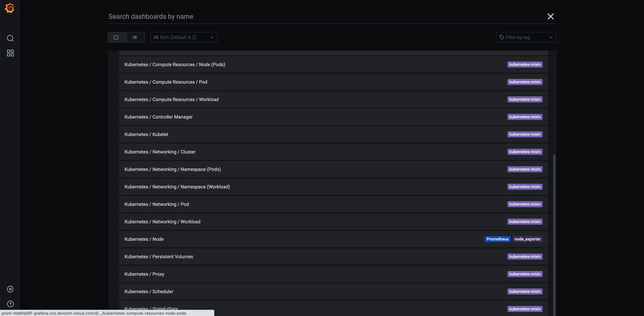Screen dimensions: 644x316
Task: Open Kubernetes / Networking / Cluster dashboard
Action: [x=333, y=152]
